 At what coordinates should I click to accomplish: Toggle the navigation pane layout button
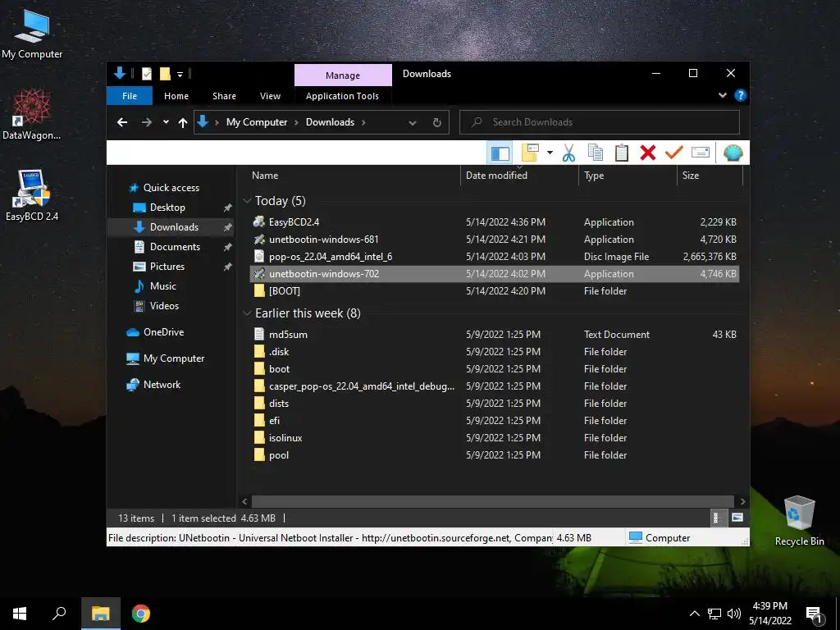pos(500,153)
